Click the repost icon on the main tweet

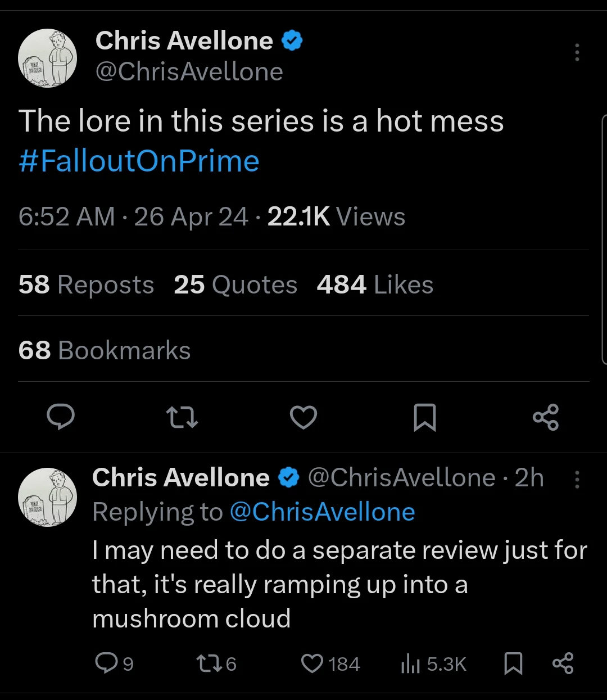(x=182, y=417)
